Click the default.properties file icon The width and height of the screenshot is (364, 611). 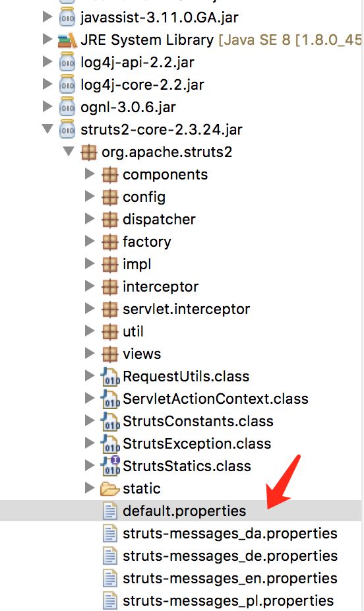point(109,511)
